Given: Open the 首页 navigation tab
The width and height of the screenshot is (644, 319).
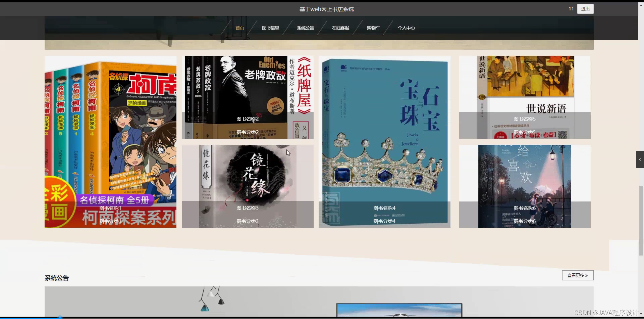Looking at the screenshot, I should click(x=240, y=28).
